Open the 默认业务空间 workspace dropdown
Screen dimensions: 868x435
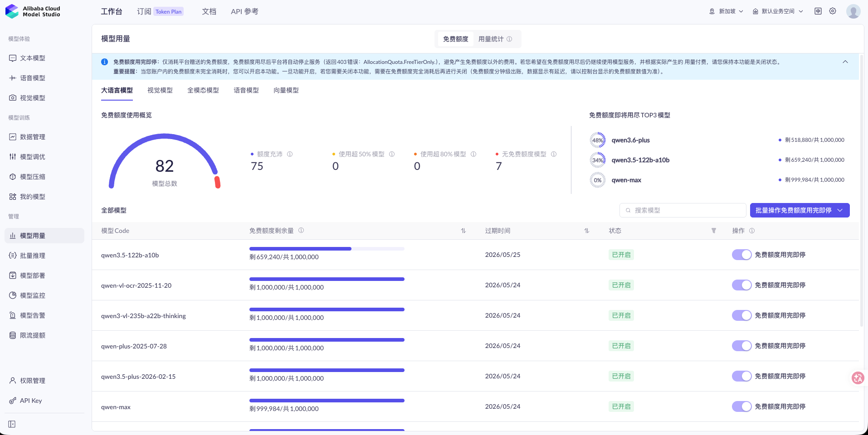[778, 11]
